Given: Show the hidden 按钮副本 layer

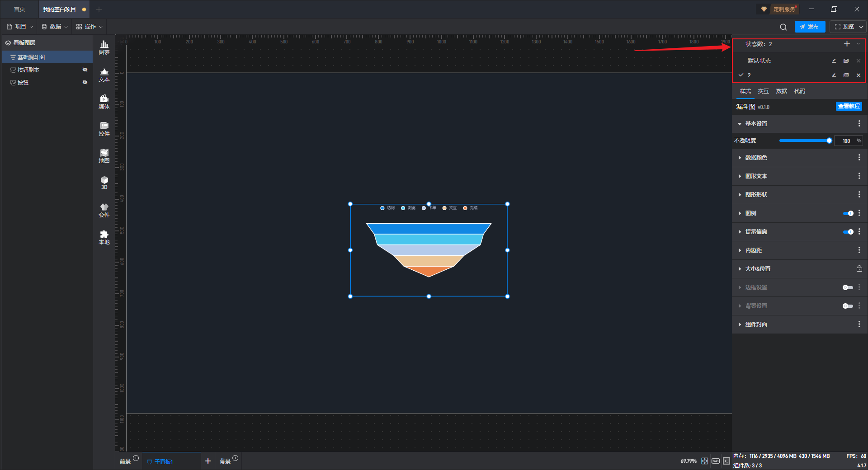Looking at the screenshot, I should tap(85, 70).
